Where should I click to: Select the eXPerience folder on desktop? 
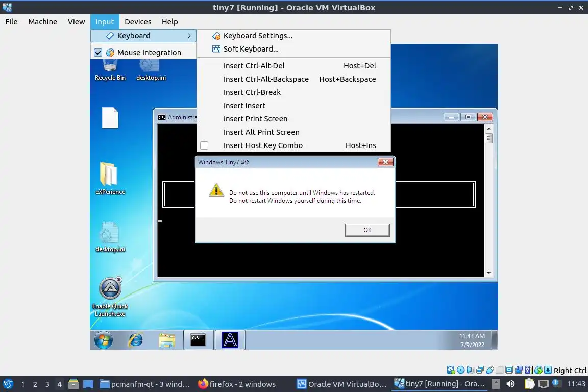110,179
